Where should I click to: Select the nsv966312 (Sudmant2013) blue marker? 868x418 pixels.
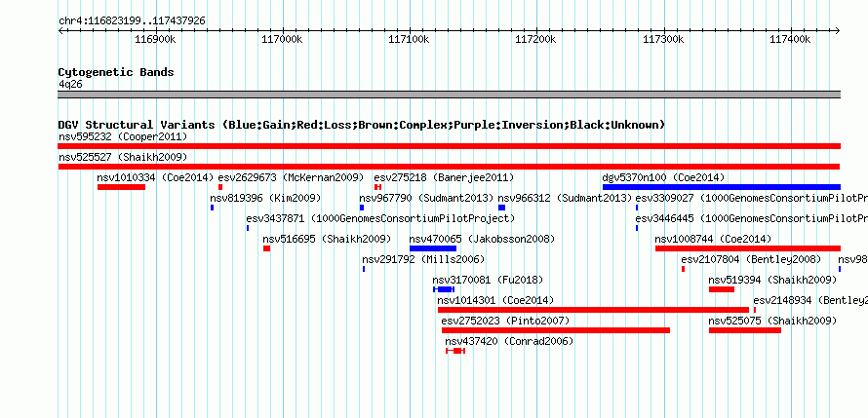tap(501, 208)
